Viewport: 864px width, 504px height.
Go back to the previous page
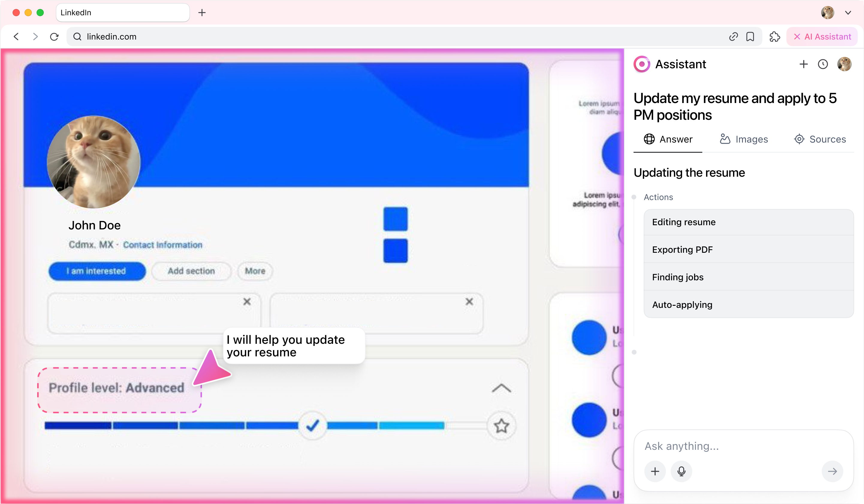point(16,37)
